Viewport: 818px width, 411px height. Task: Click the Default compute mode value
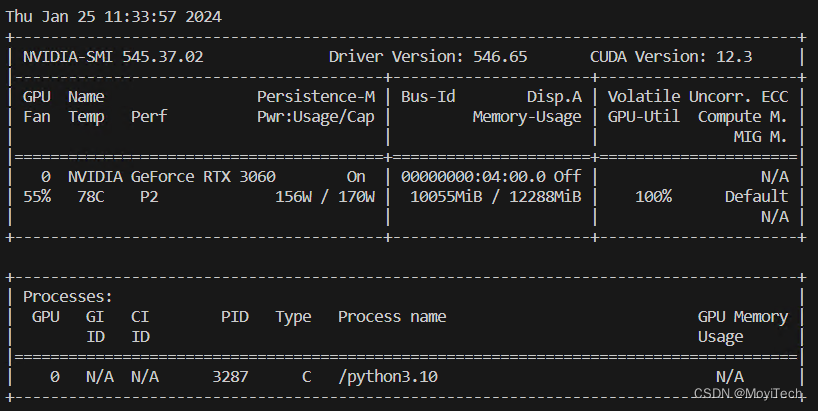click(756, 197)
